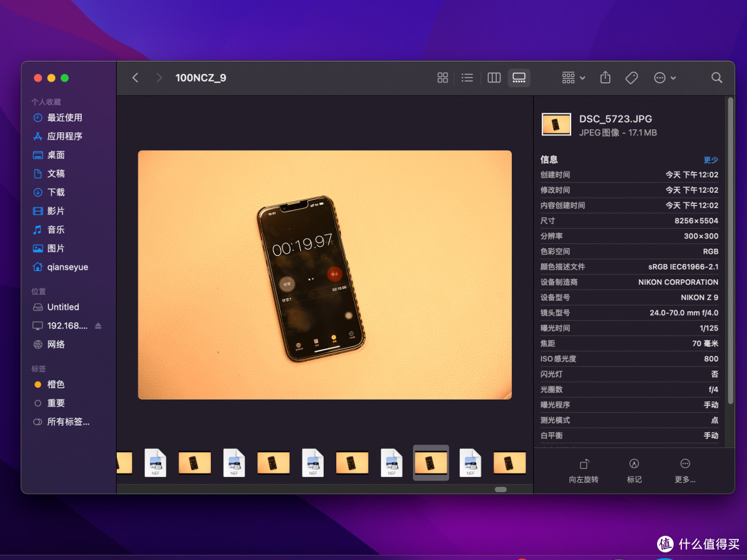Click the 70 毫米 focal length value
Image resolution: width=747 pixels, height=560 pixels.
click(x=705, y=344)
